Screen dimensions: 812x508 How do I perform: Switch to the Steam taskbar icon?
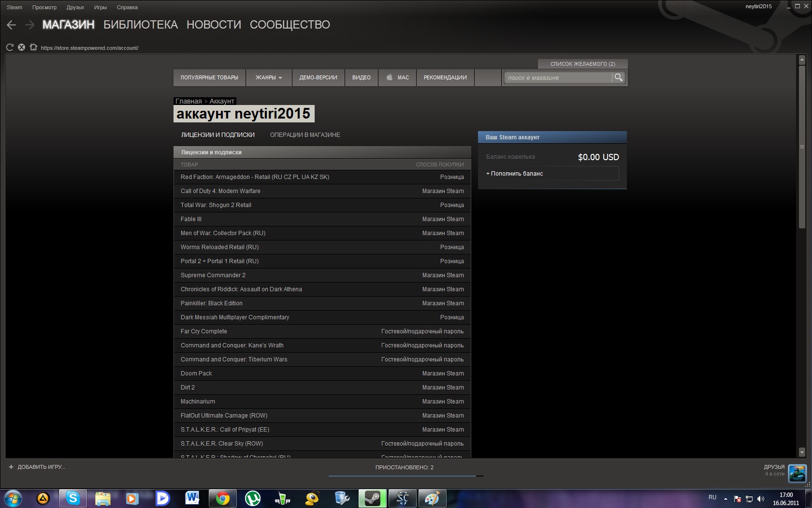(372, 498)
